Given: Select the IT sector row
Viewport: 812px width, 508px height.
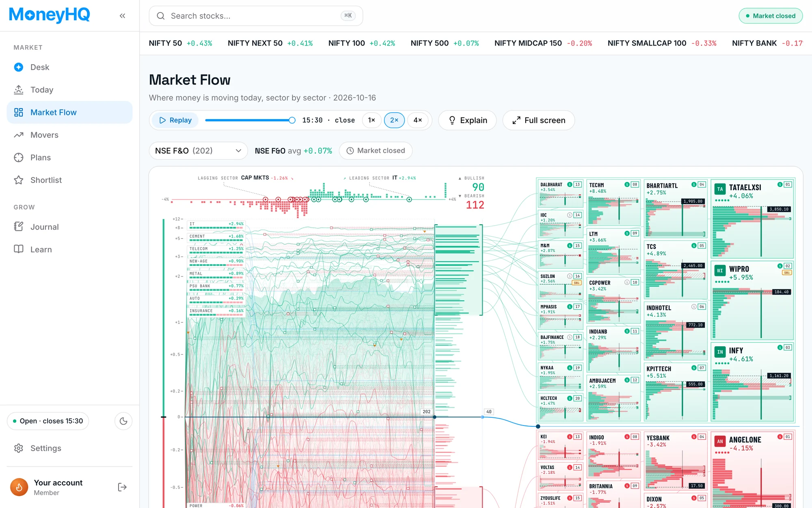Looking at the screenshot, I should pos(216,225).
